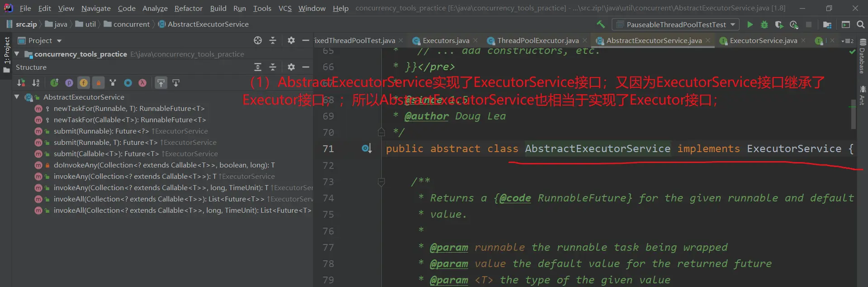Collapse the AbstractExecutorService node in Structure

tap(17, 97)
